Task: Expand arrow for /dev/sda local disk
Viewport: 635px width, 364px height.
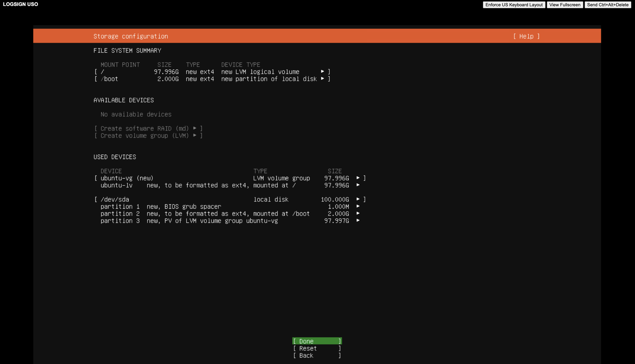Action: (358, 199)
